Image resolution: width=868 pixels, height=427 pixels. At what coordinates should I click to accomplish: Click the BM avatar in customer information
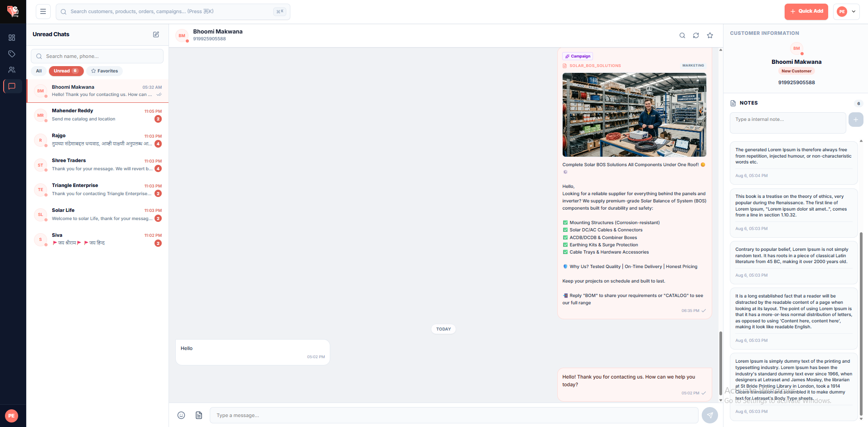tap(796, 48)
